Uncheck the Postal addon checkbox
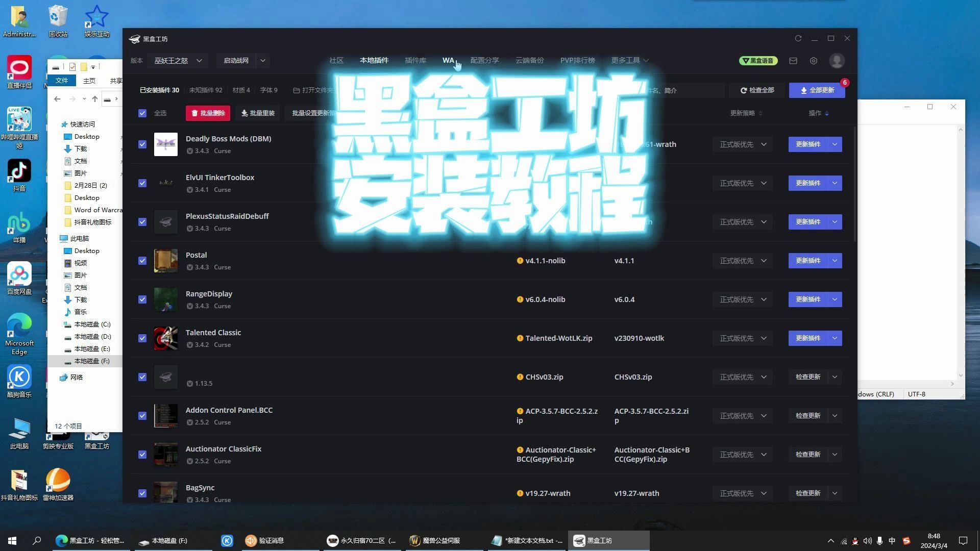 point(142,261)
